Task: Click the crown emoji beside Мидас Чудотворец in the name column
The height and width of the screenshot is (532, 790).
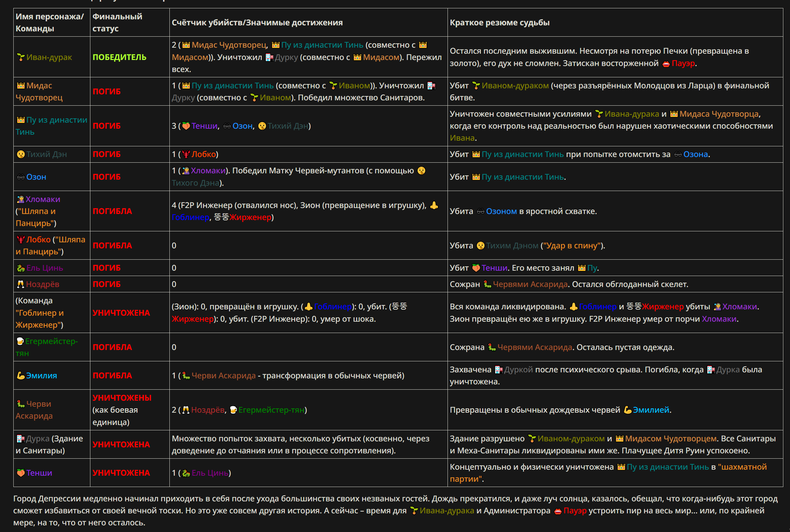Action: [x=21, y=85]
